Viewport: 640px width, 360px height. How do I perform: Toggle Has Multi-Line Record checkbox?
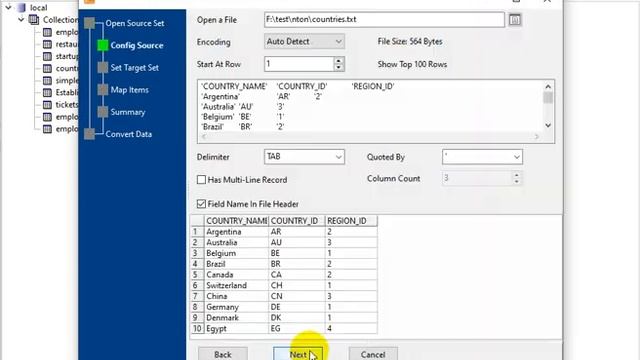201,180
